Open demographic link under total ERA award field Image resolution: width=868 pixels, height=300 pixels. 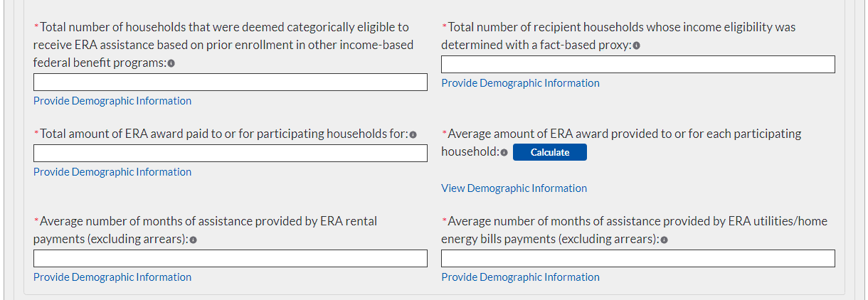(112, 172)
